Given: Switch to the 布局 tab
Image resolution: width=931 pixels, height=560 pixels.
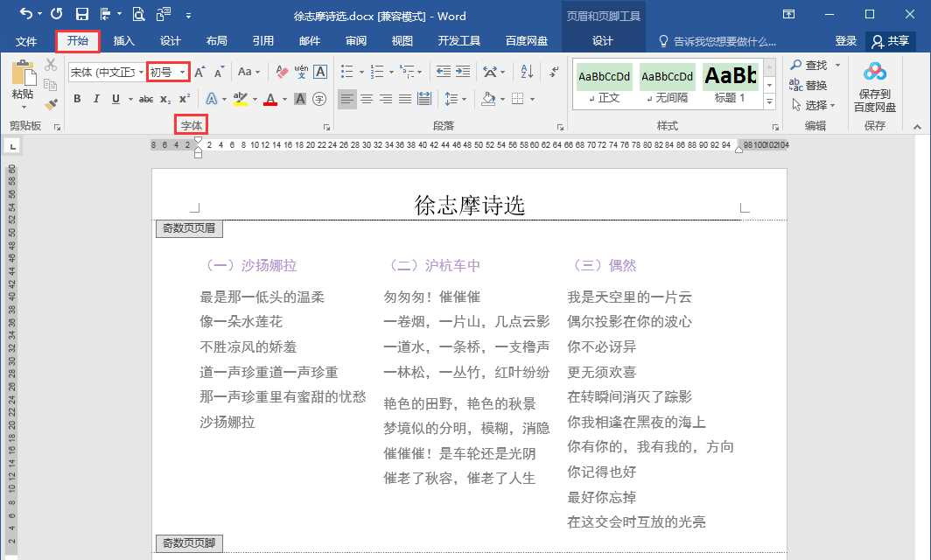Looking at the screenshot, I should [x=217, y=41].
